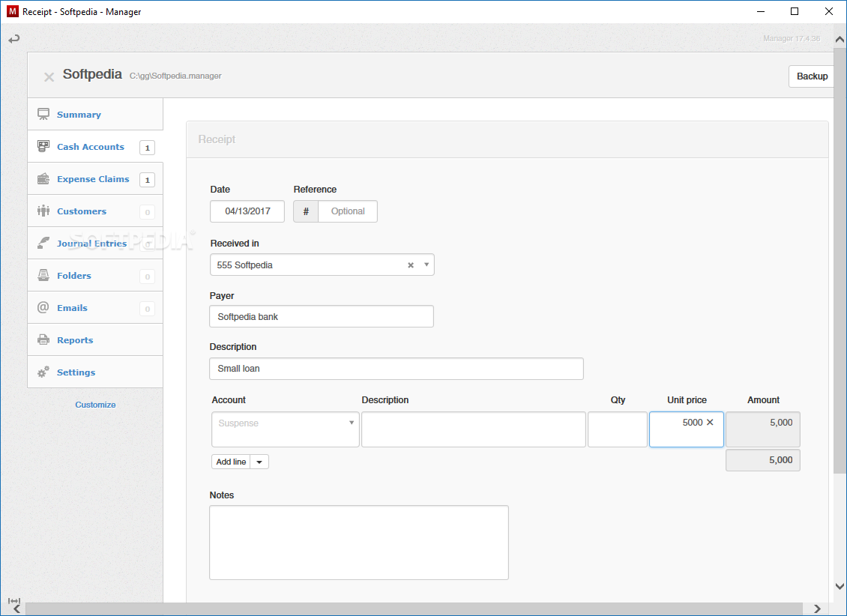Image resolution: width=847 pixels, height=616 pixels.
Task: Clear the unit price value with the X
Action: coord(710,422)
